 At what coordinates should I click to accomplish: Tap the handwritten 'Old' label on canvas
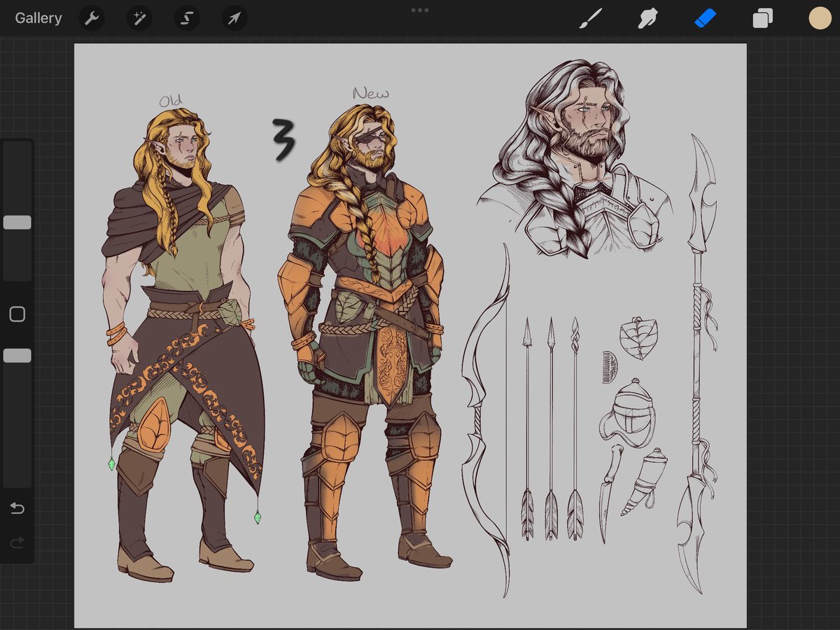coord(170,101)
